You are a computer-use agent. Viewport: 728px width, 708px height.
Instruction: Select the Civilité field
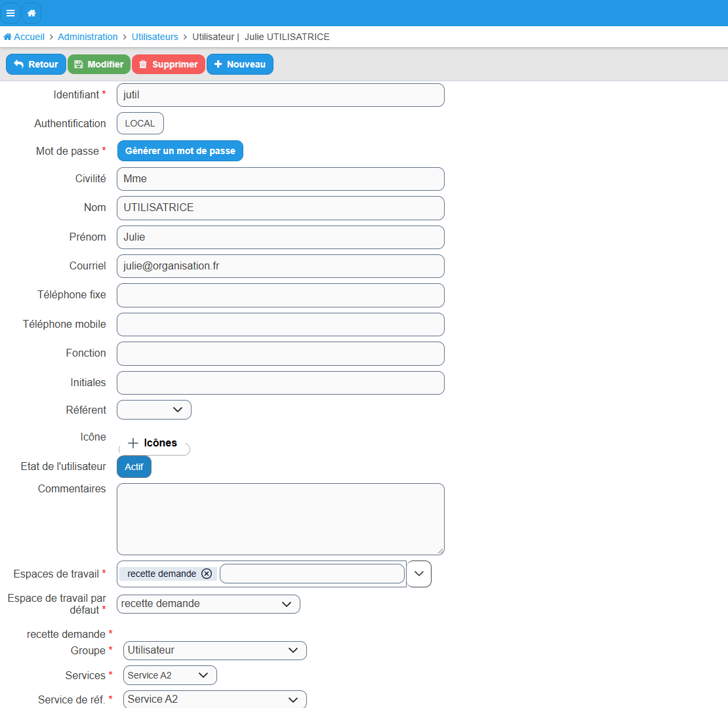pyautogui.click(x=281, y=179)
